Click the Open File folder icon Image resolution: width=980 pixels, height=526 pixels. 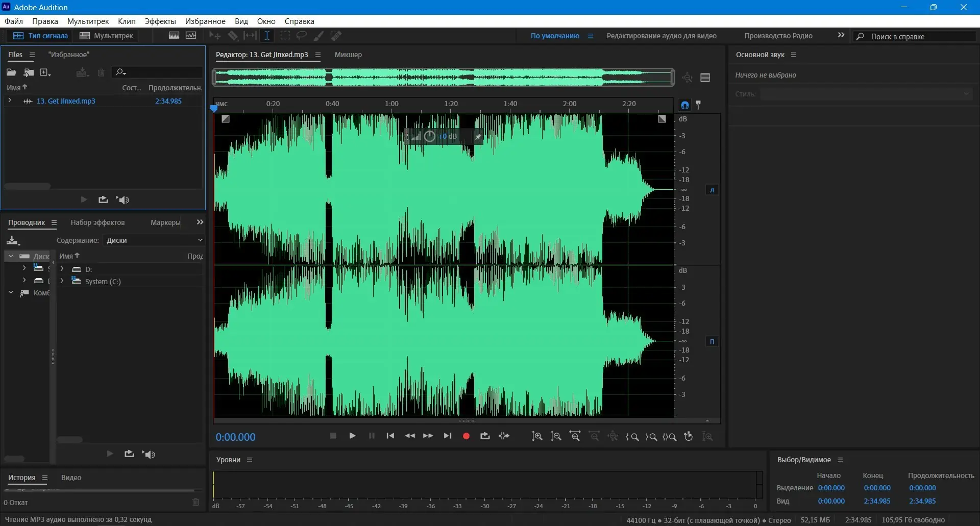point(11,72)
